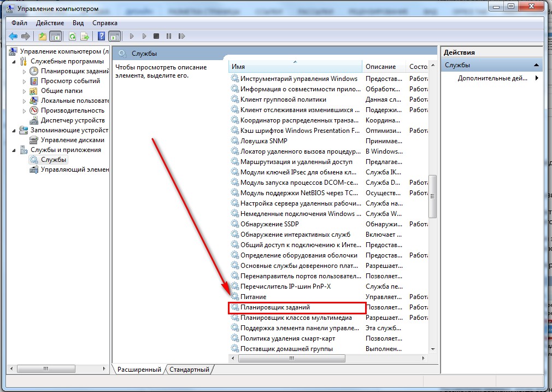Open the Файл menu
The image size is (552, 392).
coord(19,23)
